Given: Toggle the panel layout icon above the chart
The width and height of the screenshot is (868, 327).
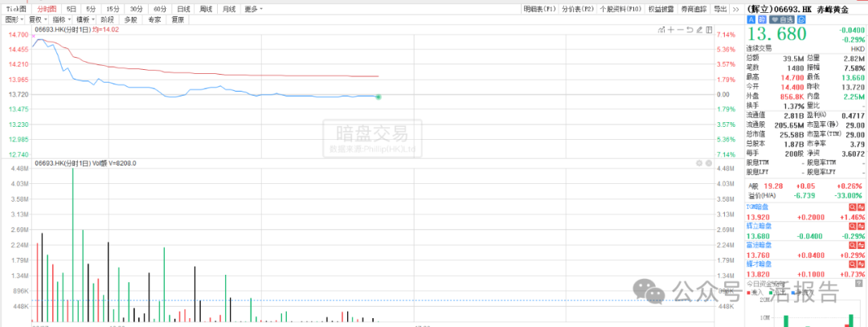Looking at the screenshot, I should point(709,30).
